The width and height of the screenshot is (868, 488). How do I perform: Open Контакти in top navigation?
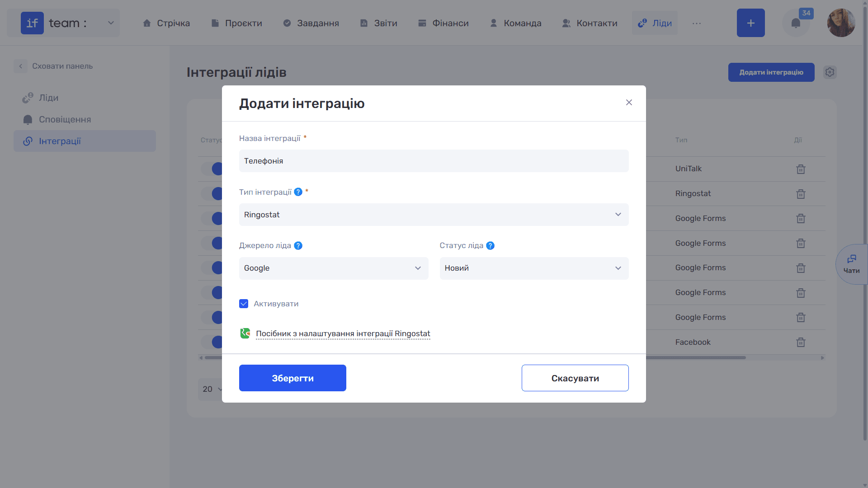click(590, 23)
